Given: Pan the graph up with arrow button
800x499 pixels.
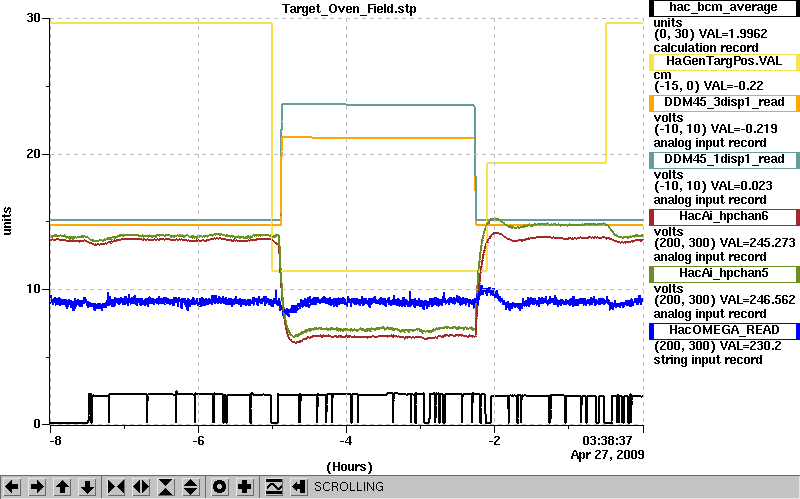Looking at the screenshot, I should [x=62, y=487].
